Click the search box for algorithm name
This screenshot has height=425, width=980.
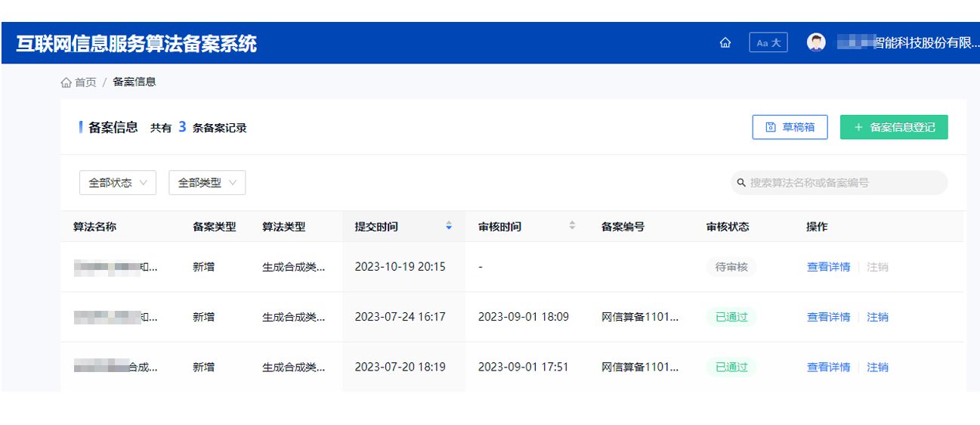pyautogui.click(x=842, y=183)
